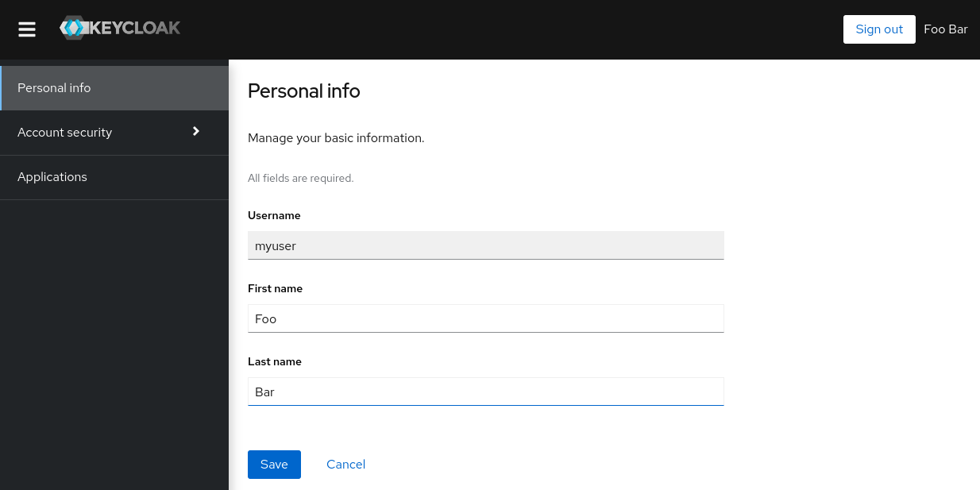Click the Sign out button

(x=878, y=29)
